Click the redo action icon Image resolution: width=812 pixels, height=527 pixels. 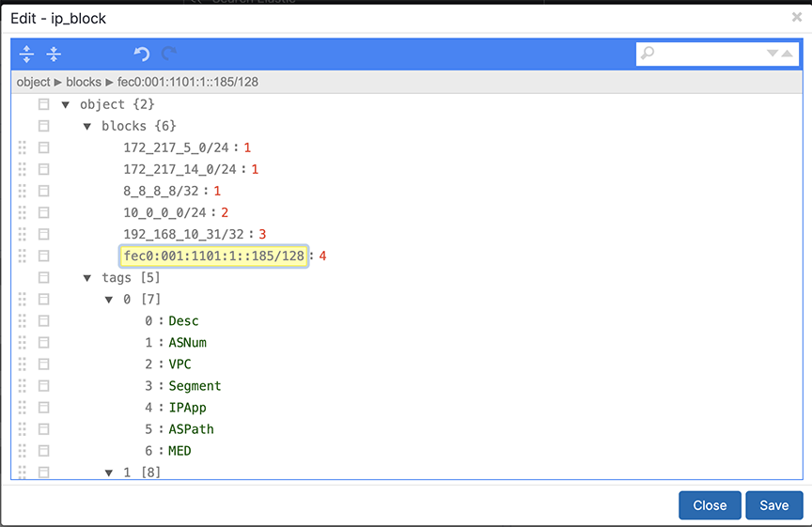169,54
